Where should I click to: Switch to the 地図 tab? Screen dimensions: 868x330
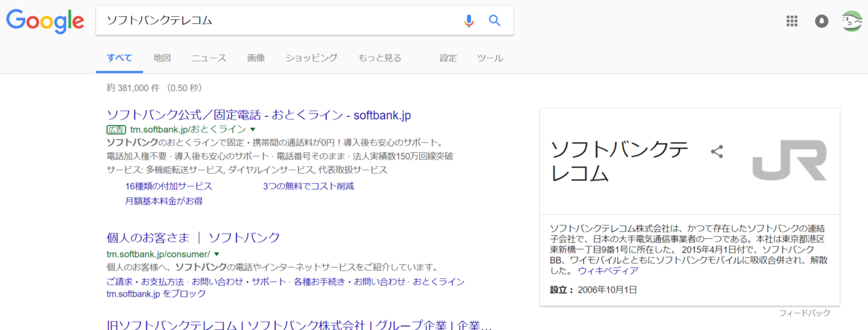pos(162,58)
